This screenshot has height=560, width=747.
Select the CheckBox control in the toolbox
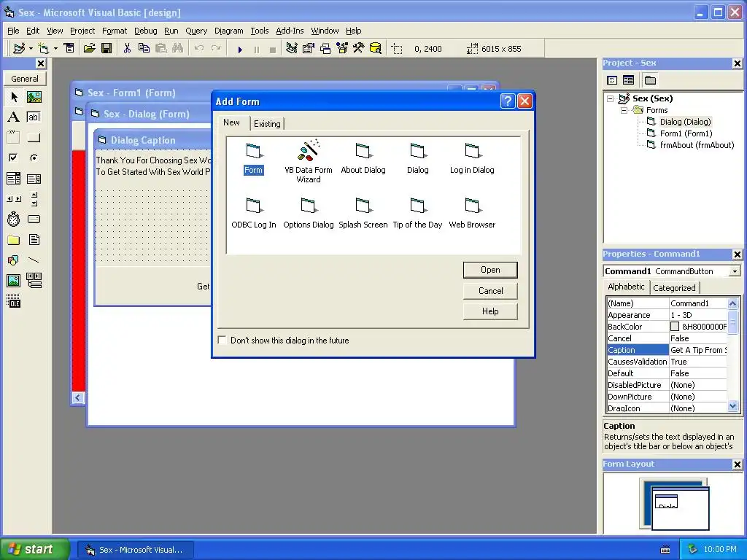[x=14, y=157]
